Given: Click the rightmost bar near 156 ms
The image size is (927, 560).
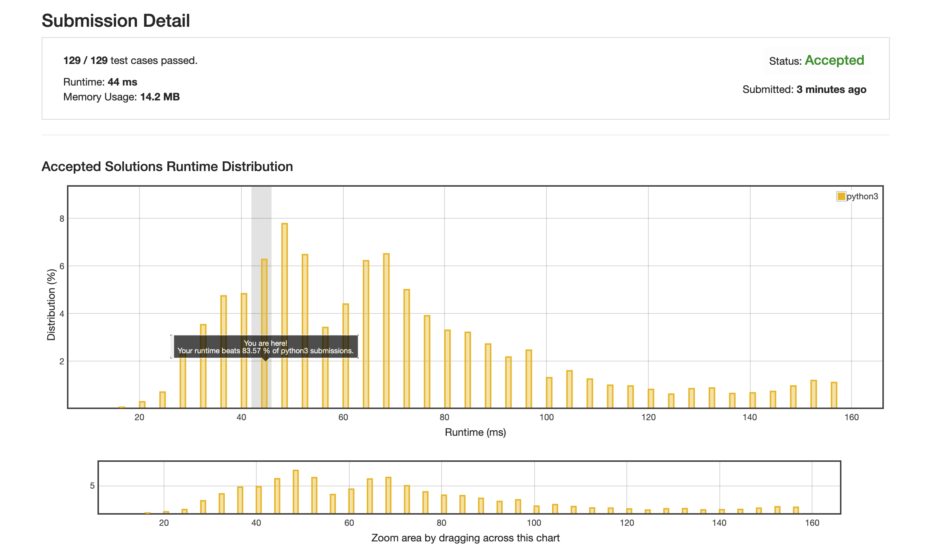Looking at the screenshot, I should (834, 395).
